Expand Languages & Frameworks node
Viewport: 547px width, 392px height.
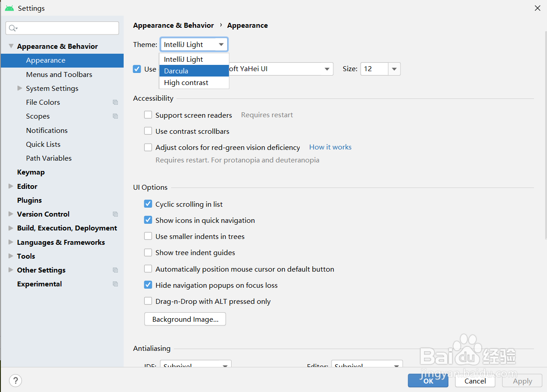[11, 242]
